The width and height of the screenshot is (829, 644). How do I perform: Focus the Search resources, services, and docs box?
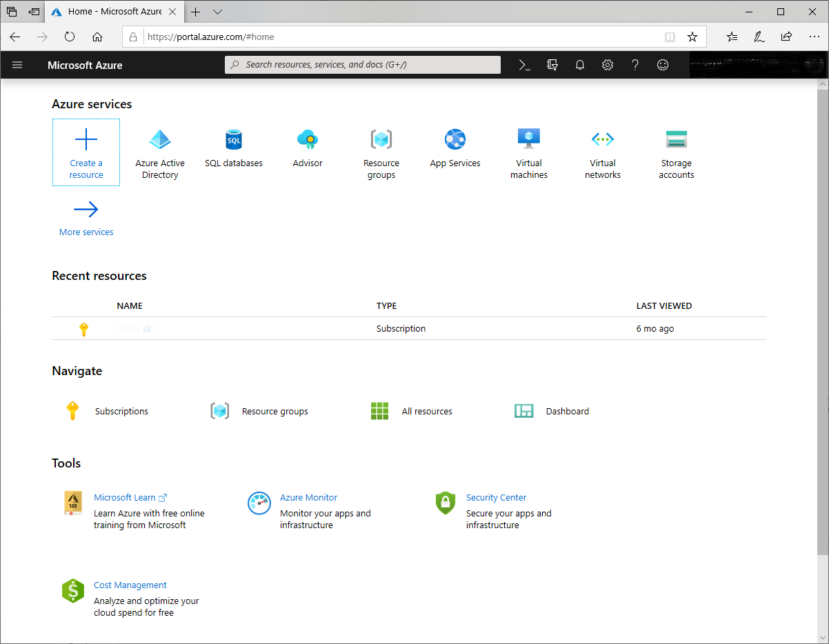(363, 65)
